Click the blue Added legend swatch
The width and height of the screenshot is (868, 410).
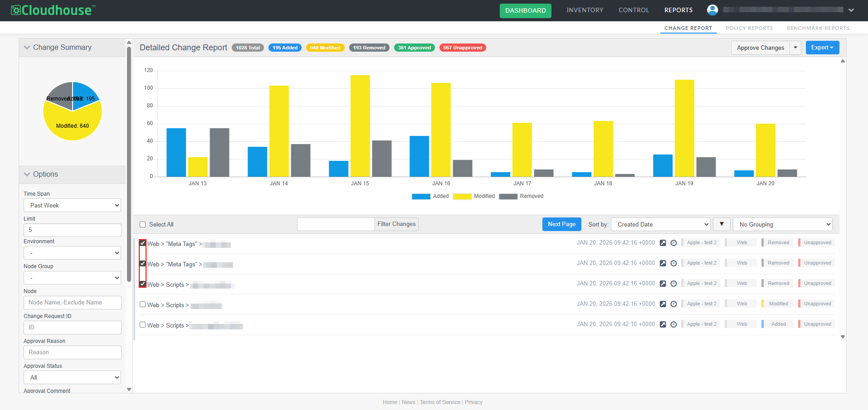tap(421, 197)
